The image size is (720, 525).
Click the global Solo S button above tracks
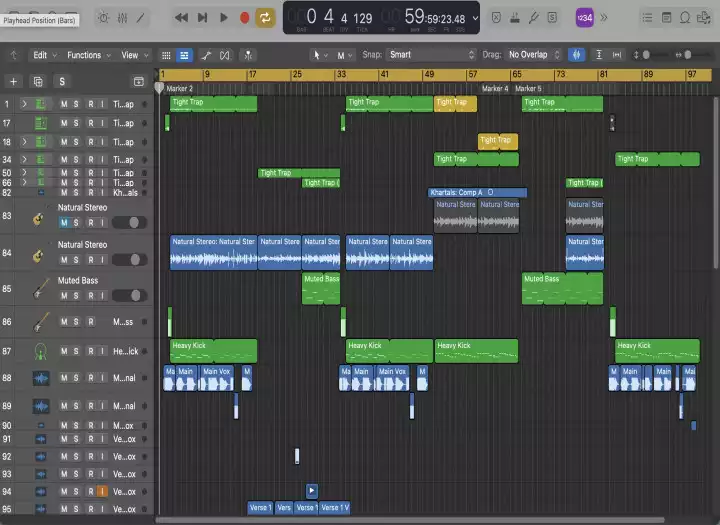point(62,82)
